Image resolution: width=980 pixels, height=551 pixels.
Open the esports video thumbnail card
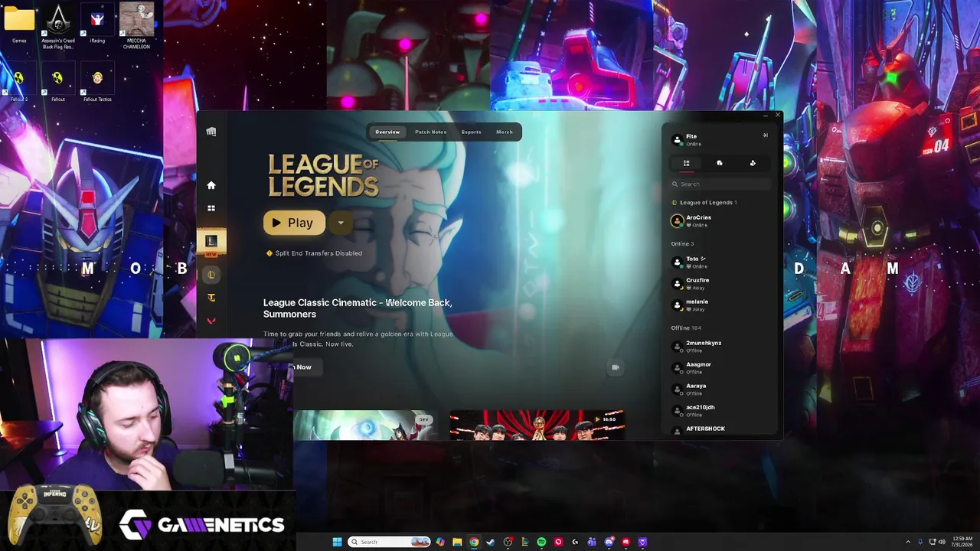click(x=537, y=425)
